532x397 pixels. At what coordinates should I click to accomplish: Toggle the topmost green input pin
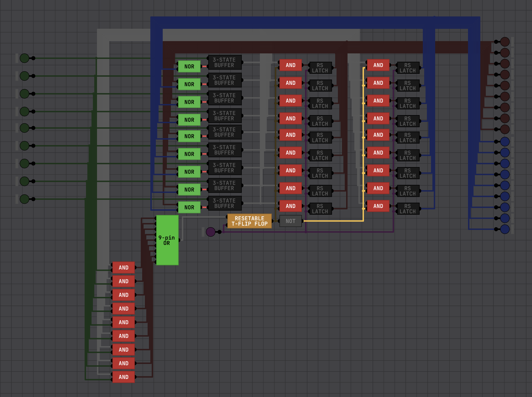[x=24, y=58]
